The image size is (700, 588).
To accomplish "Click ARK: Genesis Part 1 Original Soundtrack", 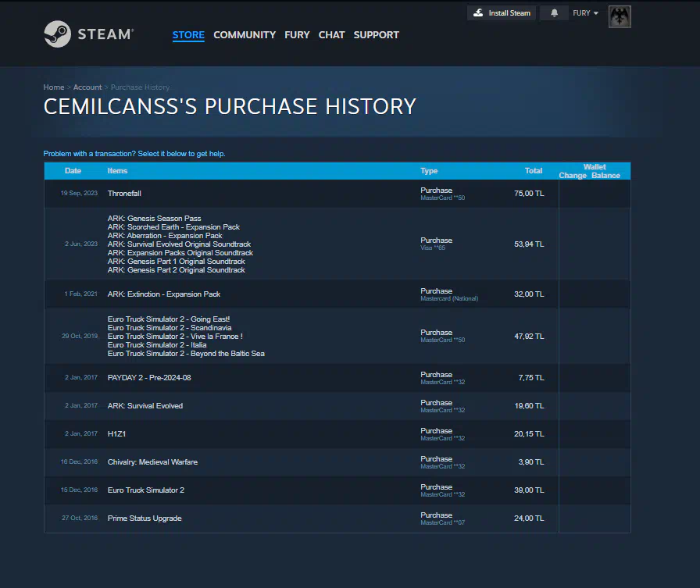I will click(x=177, y=262).
